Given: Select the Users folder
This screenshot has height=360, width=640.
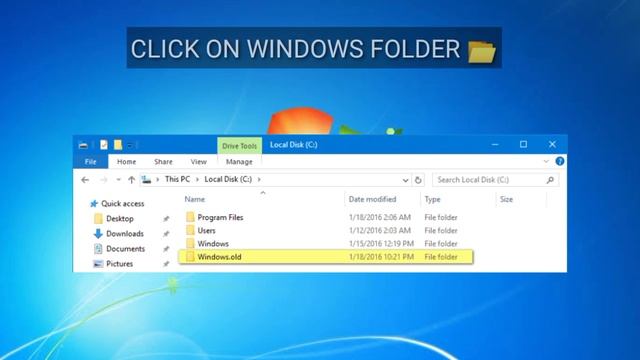Looking at the screenshot, I should (206, 230).
